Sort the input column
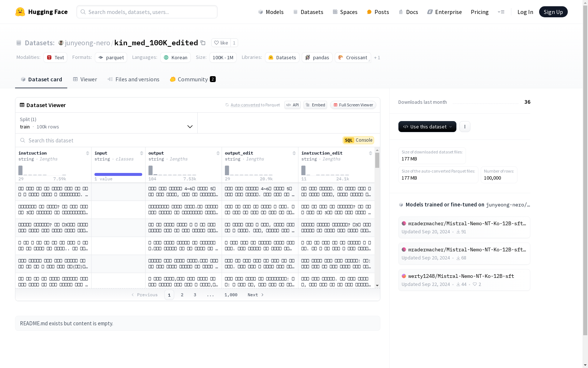588x368 pixels. pyautogui.click(x=141, y=153)
